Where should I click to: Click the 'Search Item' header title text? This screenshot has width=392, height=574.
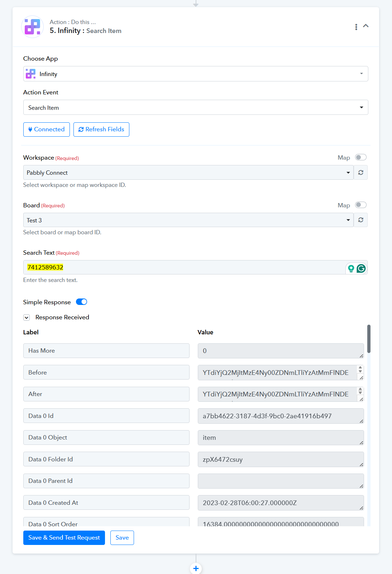pyautogui.click(x=104, y=31)
